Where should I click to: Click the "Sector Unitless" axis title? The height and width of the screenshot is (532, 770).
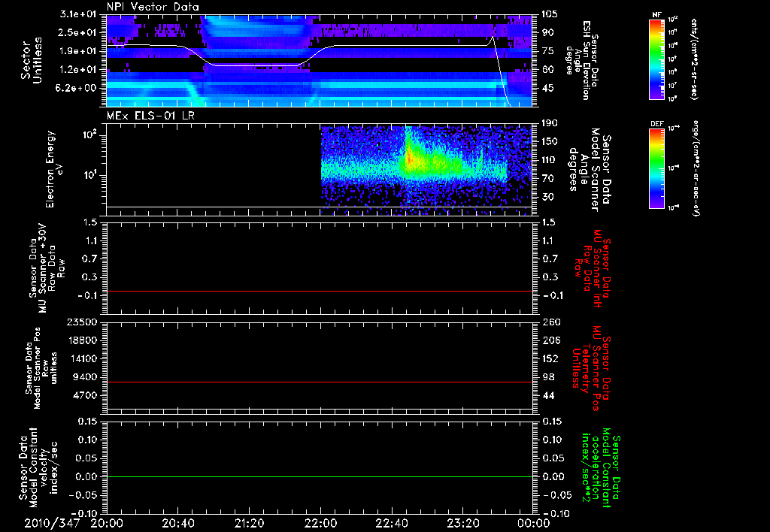tap(32, 60)
